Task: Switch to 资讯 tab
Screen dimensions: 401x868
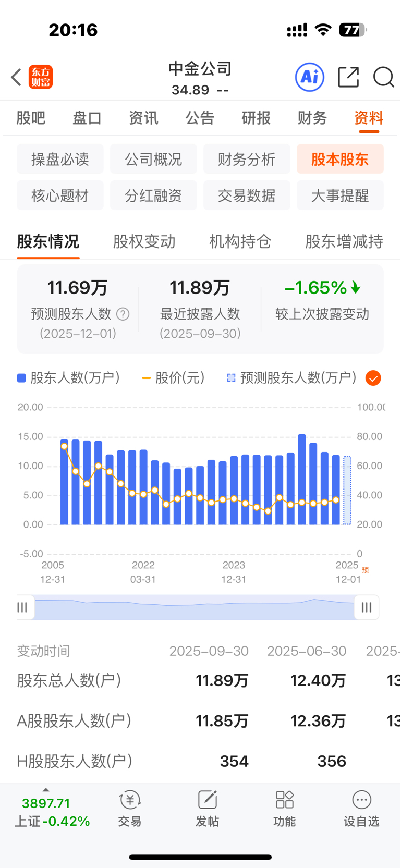Action: click(143, 118)
